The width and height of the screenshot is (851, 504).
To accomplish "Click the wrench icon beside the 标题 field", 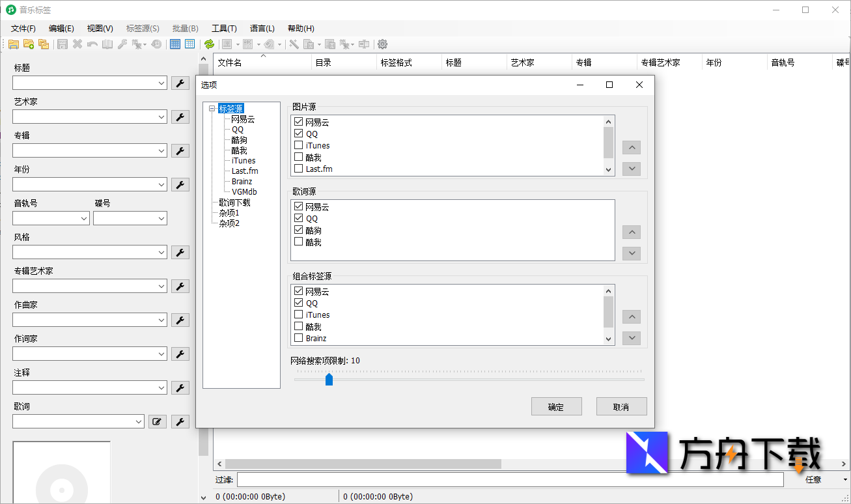I will point(180,83).
